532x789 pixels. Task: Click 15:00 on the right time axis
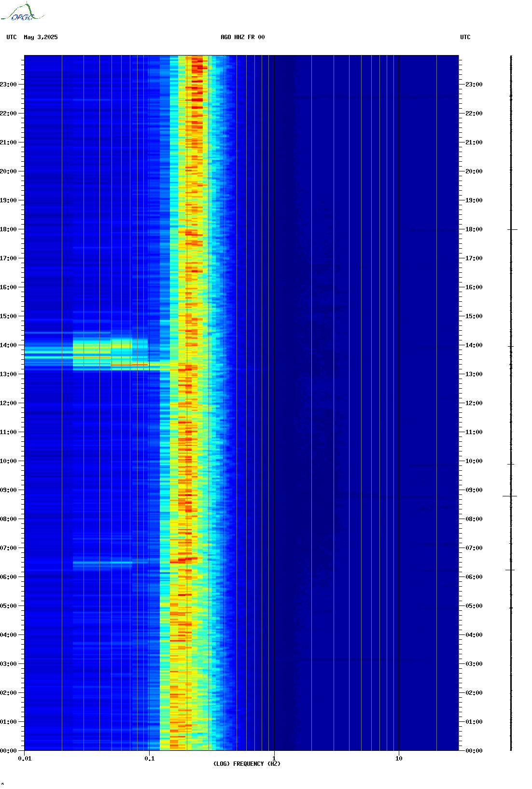(474, 316)
